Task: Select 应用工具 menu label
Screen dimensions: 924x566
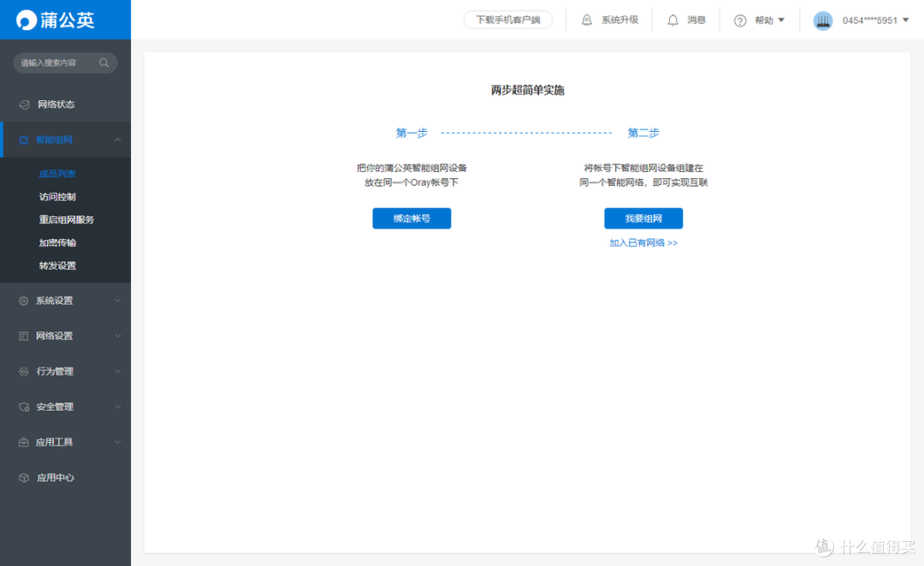Action: click(54, 442)
